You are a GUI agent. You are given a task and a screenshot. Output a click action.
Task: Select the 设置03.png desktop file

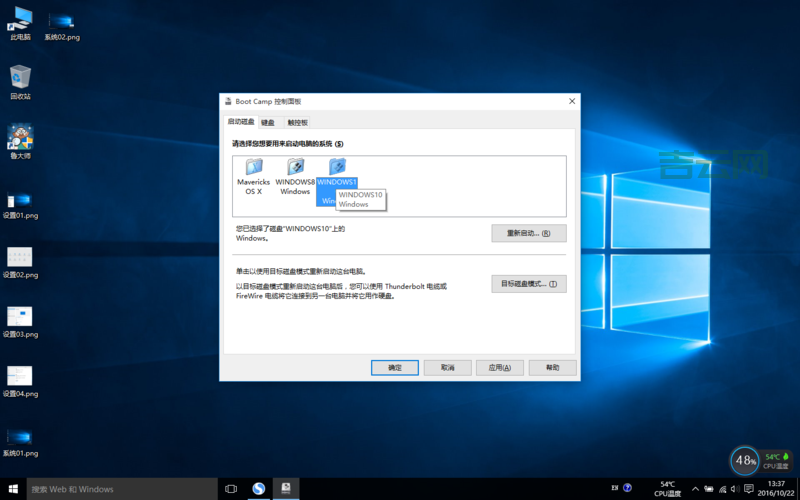click(20, 322)
